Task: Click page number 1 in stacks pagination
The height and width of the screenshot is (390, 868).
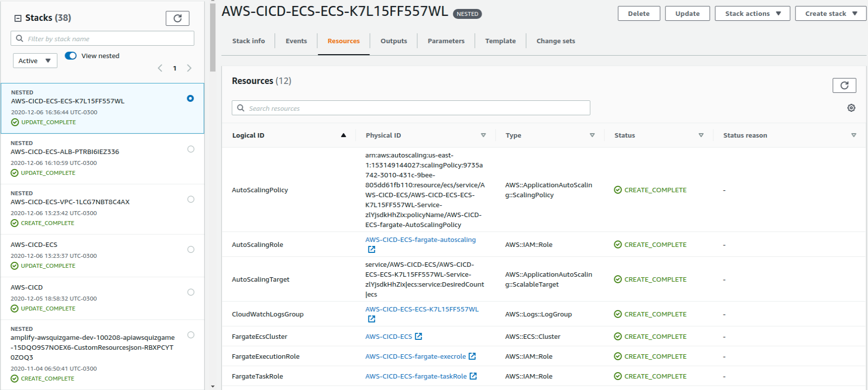Action: click(x=175, y=68)
